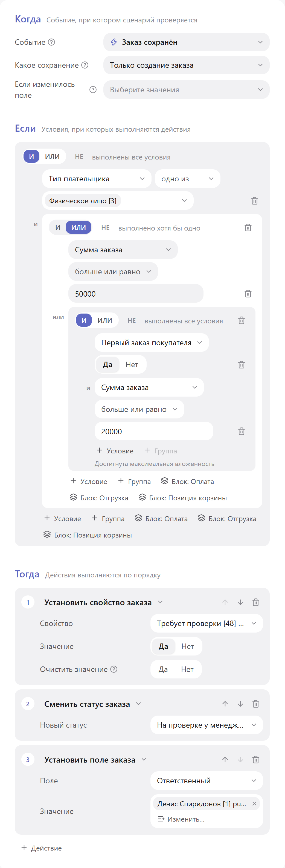Change action type Сменить статус заказа

(93, 704)
